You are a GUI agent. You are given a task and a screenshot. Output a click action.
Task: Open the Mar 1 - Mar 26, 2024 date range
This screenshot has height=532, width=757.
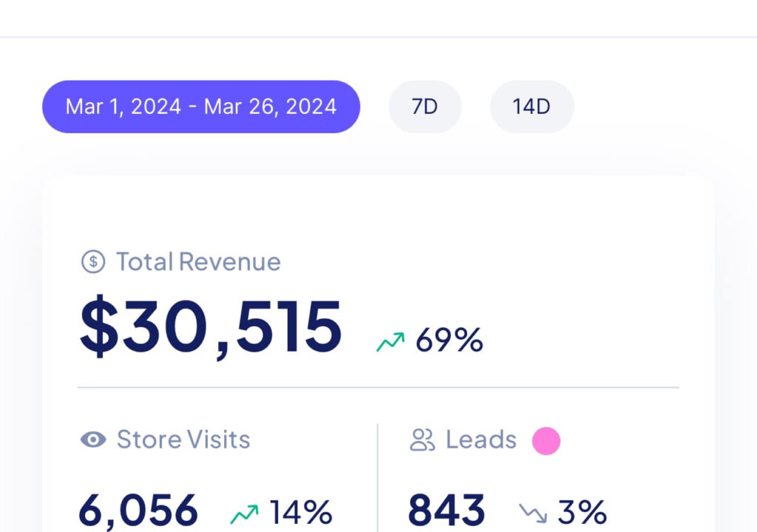click(201, 106)
